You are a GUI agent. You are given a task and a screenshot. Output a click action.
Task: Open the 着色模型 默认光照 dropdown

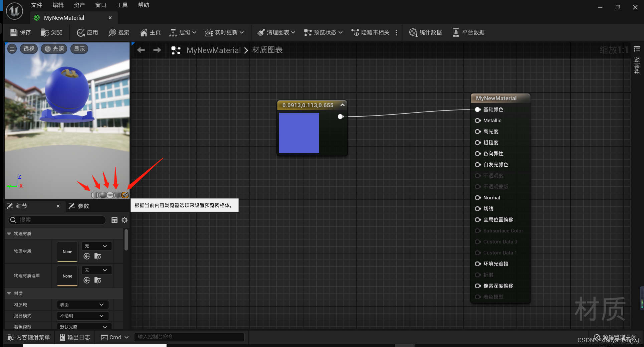point(84,327)
